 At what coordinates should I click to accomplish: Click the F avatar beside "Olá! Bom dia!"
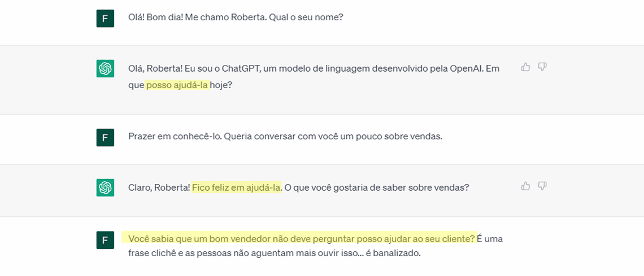click(x=105, y=18)
